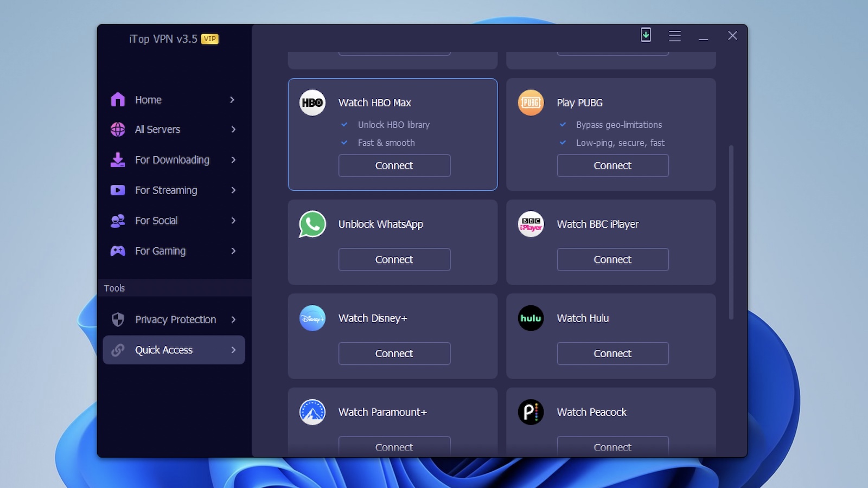Open the hamburger menu
The image size is (868, 488).
click(x=674, y=35)
